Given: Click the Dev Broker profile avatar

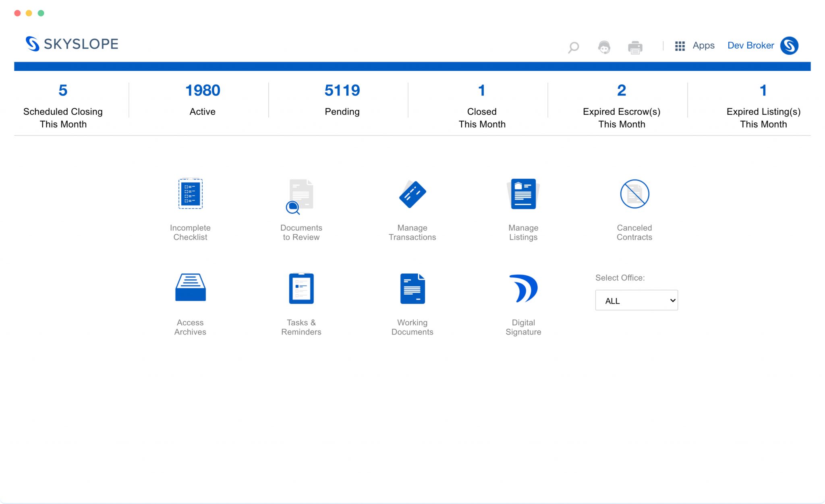Looking at the screenshot, I should [789, 45].
